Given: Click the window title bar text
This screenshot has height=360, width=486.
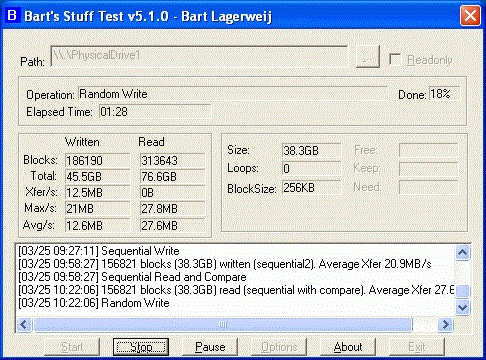Looking at the screenshot, I should point(148,16).
